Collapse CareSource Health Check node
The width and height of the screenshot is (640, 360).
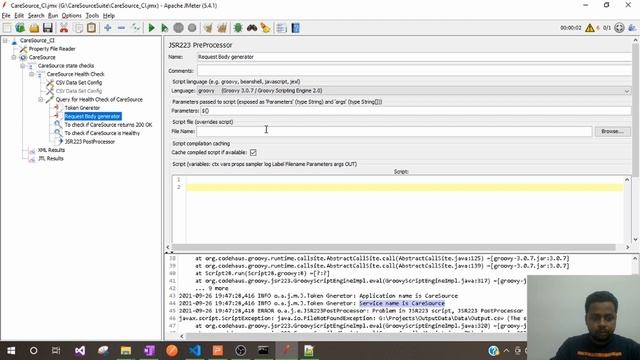pos(32,74)
